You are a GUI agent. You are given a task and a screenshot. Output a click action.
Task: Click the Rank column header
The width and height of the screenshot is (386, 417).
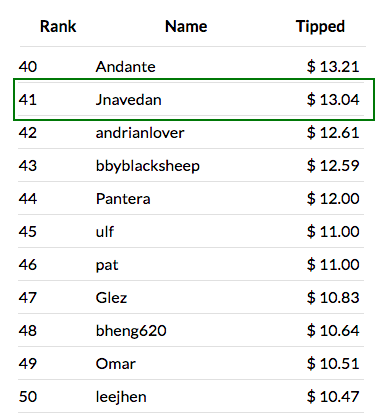(x=58, y=26)
